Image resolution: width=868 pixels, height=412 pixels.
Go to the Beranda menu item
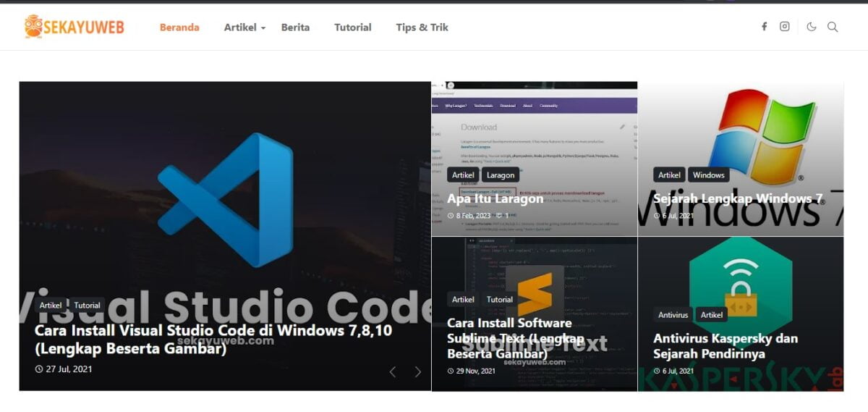click(x=179, y=28)
